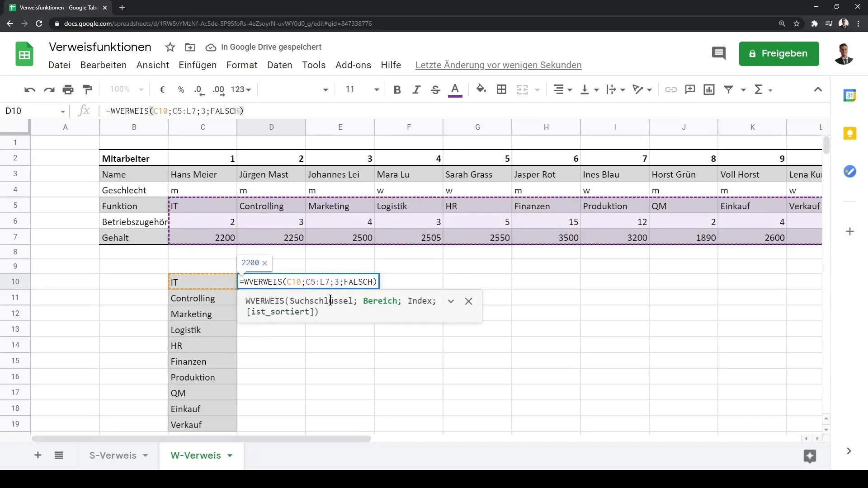Click the get add-ons plus icon
Viewport: 868px width, 488px height.
[850, 232]
